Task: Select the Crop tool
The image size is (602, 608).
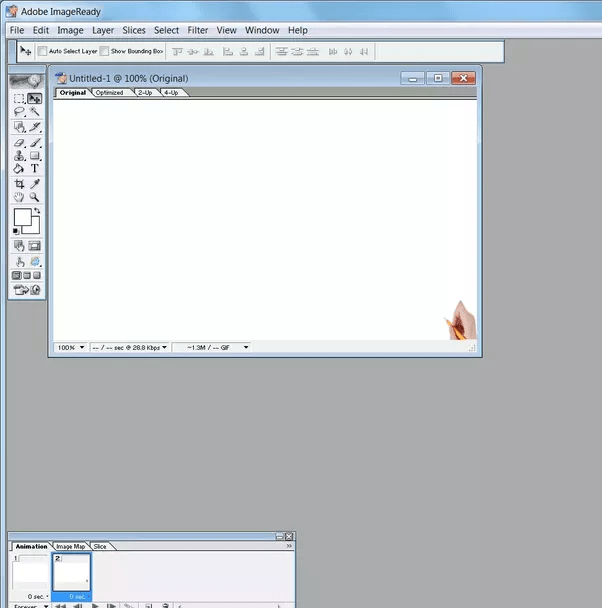Action: [19, 184]
